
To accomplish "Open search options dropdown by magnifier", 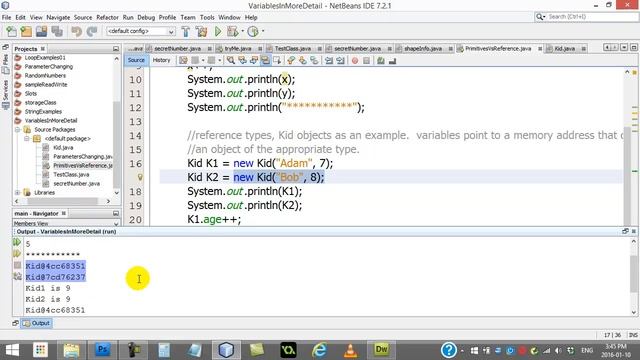I will [541, 17].
